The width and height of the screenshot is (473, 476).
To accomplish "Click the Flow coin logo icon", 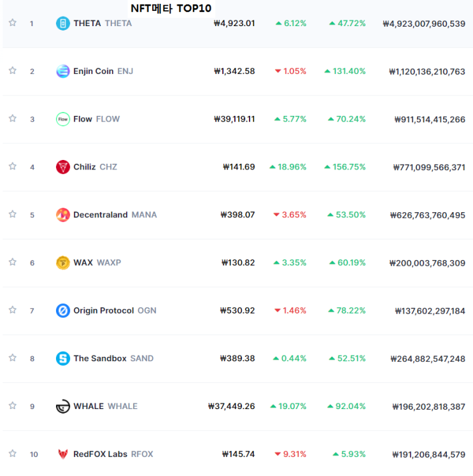I will 63,119.
